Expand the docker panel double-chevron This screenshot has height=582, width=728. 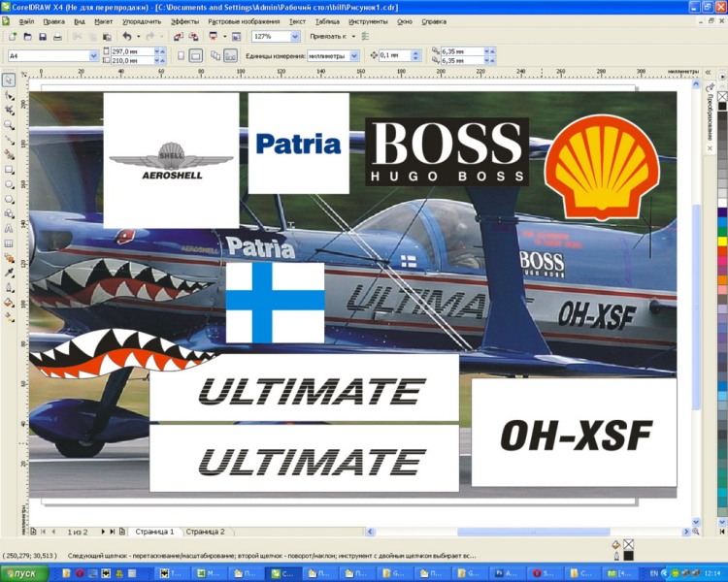click(708, 73)
